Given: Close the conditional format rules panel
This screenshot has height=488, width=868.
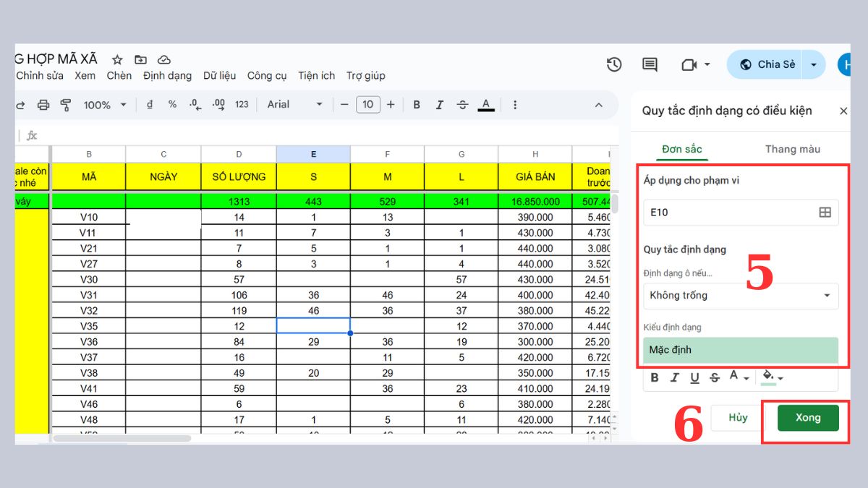Looking at the screenshot, I should coord(843,111).
